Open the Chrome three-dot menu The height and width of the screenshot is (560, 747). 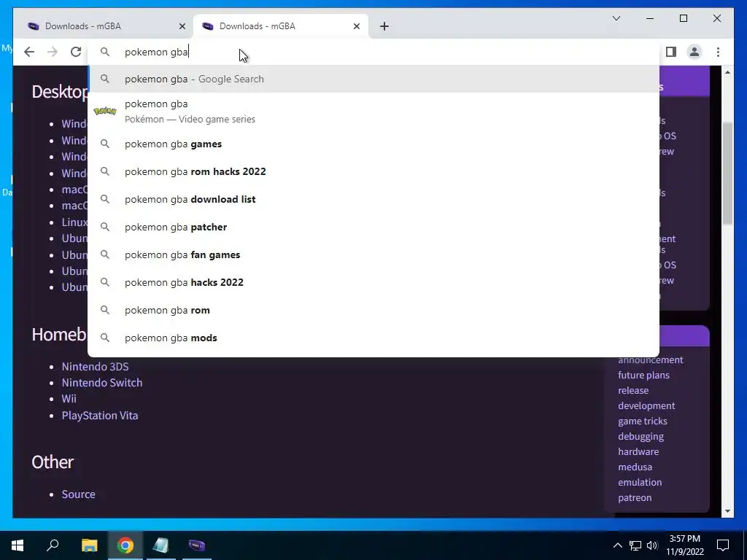click(x=718, y=52)
